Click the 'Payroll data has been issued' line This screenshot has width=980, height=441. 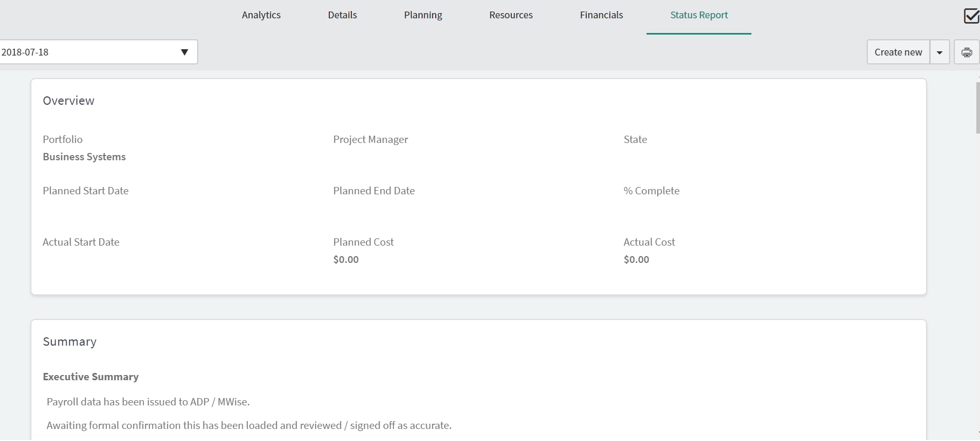point(148,402)
